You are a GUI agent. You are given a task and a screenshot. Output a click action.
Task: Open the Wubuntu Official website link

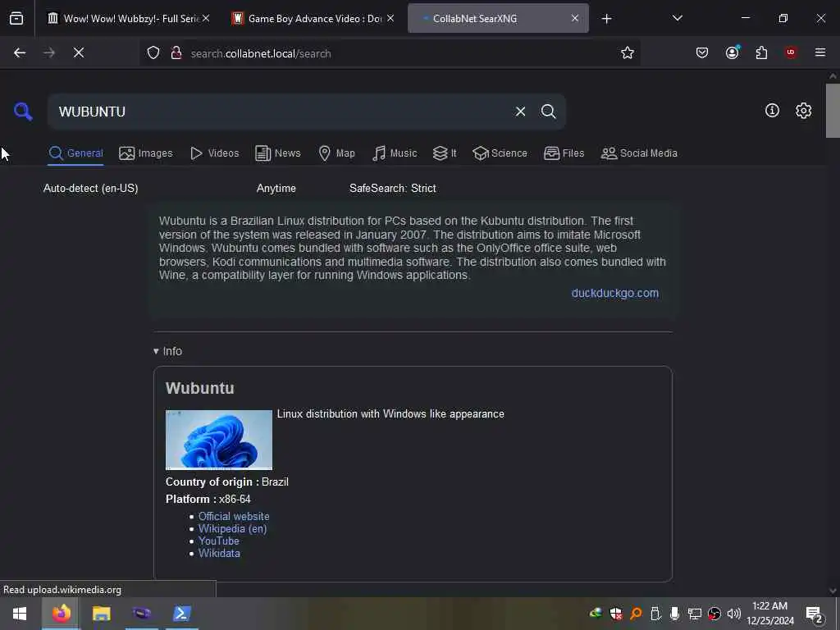tap(234, 517)
